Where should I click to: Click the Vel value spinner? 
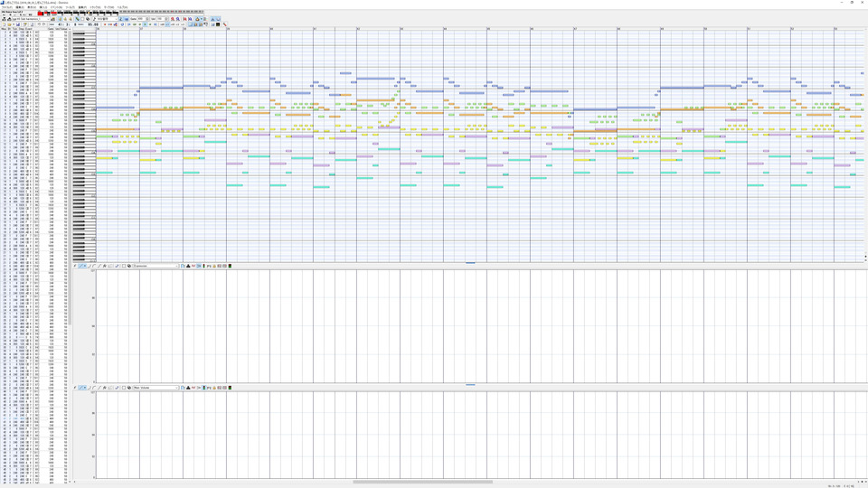[166, 19]
